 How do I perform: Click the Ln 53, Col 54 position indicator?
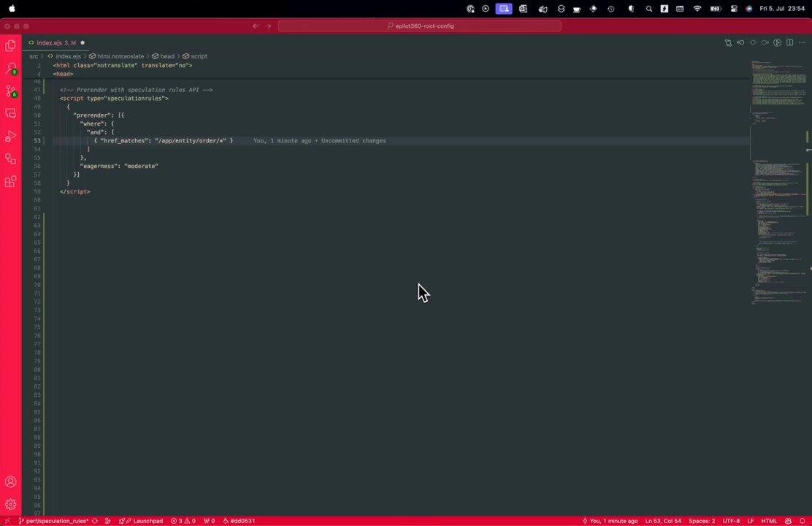[663, 521]
